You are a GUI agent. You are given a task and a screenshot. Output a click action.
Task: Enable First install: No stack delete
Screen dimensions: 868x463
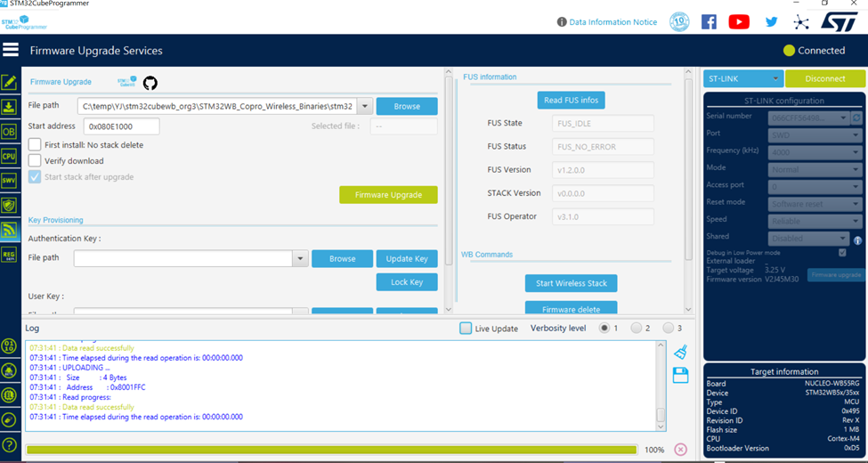pyautogui.click(x=35, y=144)
